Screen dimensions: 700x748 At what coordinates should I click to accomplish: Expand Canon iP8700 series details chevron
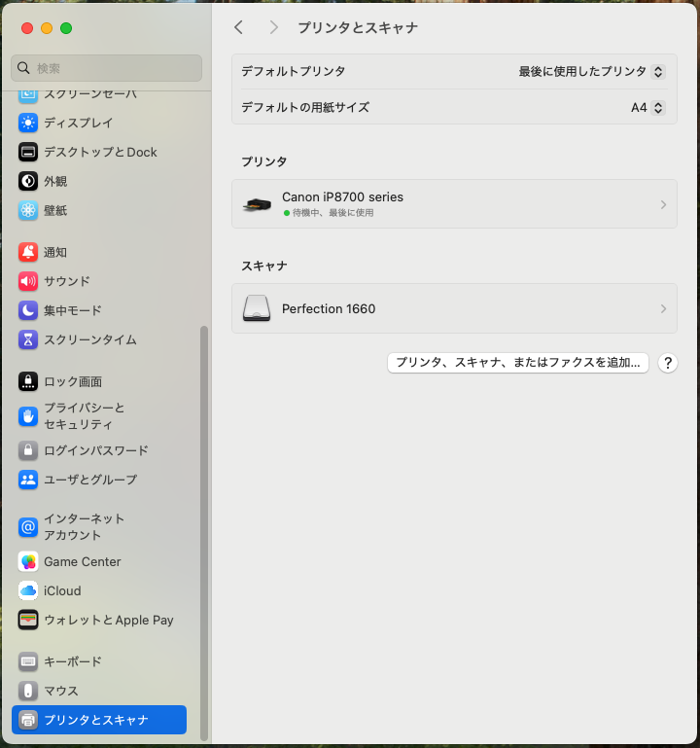[663, 204]
